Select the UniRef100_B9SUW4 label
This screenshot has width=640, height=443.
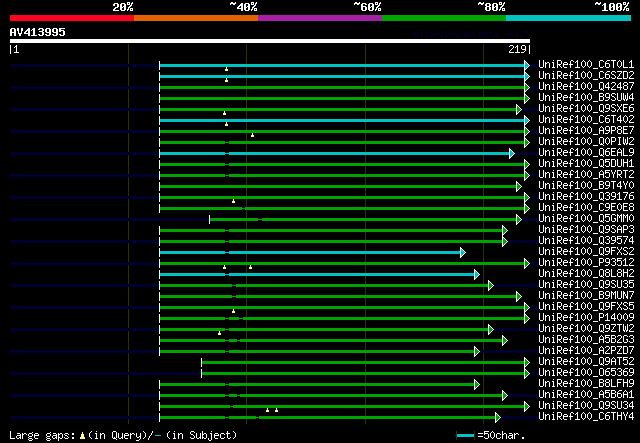click(x=586, y=98)
